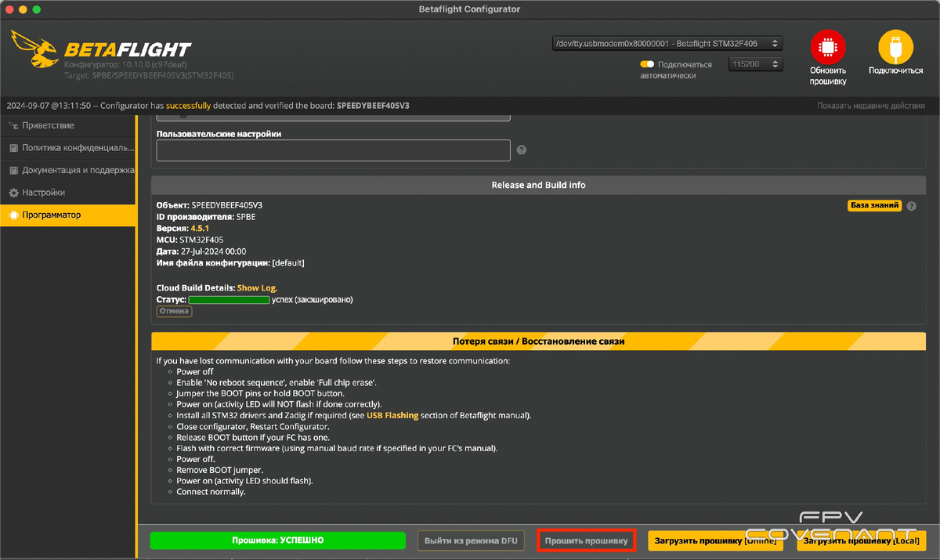
Task: Open the help icon beside Пользовательские настройки
Action: [x=521, y=150]
